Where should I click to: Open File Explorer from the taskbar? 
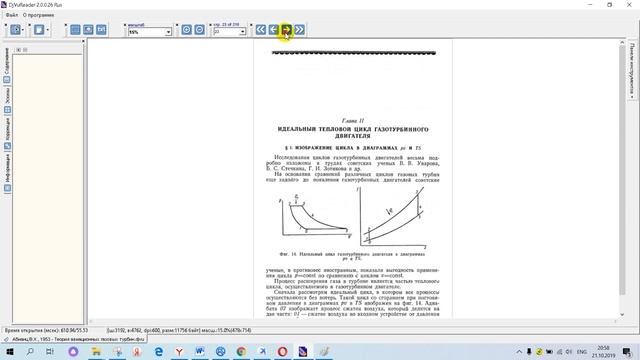click(96, 351)
